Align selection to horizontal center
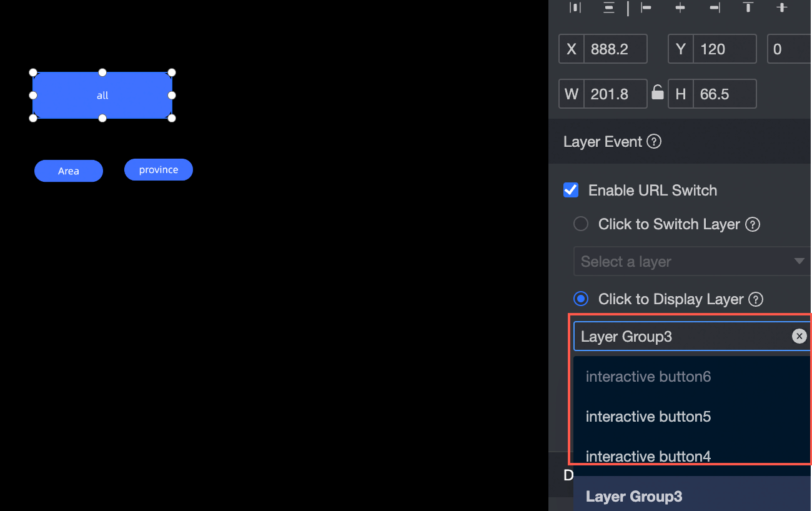The height and width of the screenshot is (511, 812). click(x=680, y=7)
